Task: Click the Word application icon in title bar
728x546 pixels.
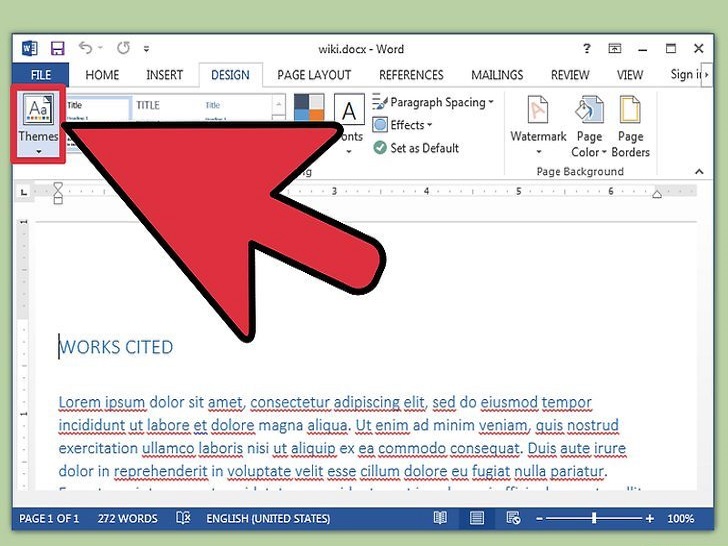Action: [x=30, y=48]
